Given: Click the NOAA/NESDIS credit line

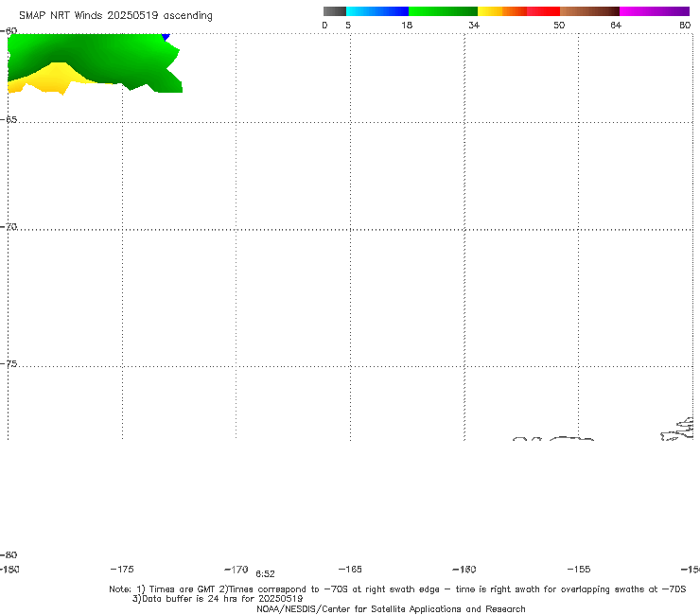Looking at the screenshot, I should (x=391, y=609).
